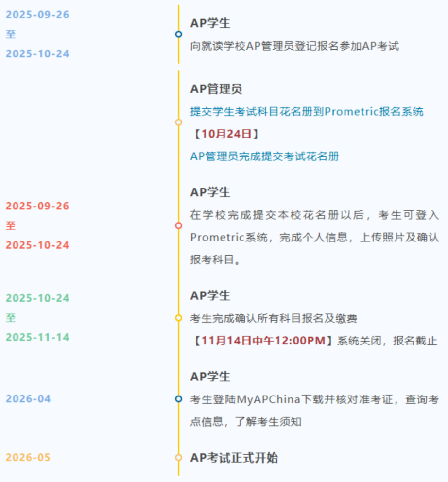This screenshot has width=448, height=482.
Task: Click the timeline dot next to the 2026-04 date
Action: [178, 399]
